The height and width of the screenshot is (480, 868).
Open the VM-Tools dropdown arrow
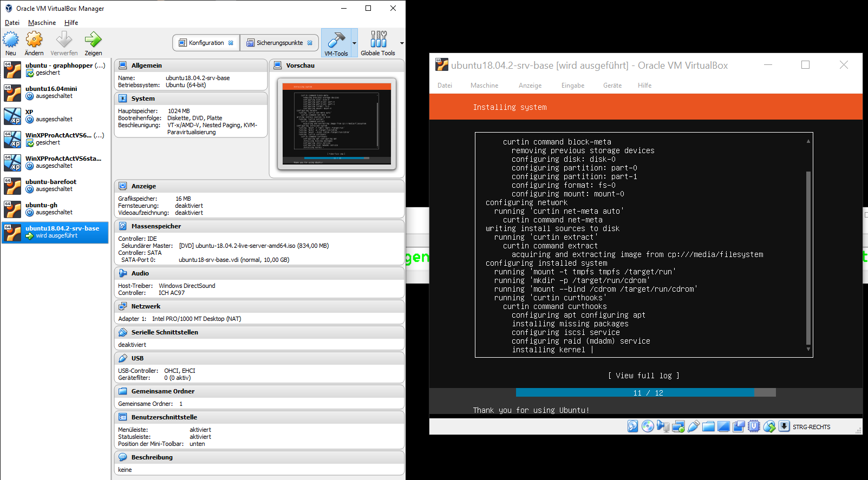point(355,43)
